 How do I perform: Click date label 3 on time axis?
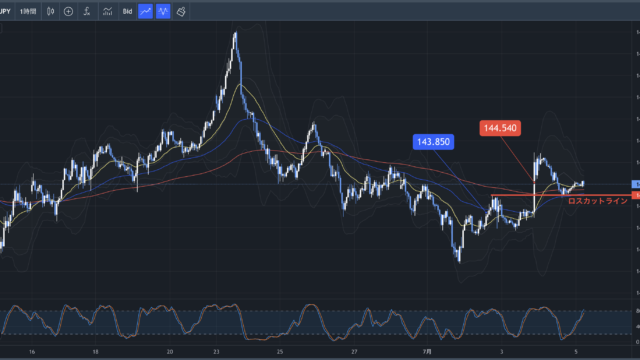(502, 351)
